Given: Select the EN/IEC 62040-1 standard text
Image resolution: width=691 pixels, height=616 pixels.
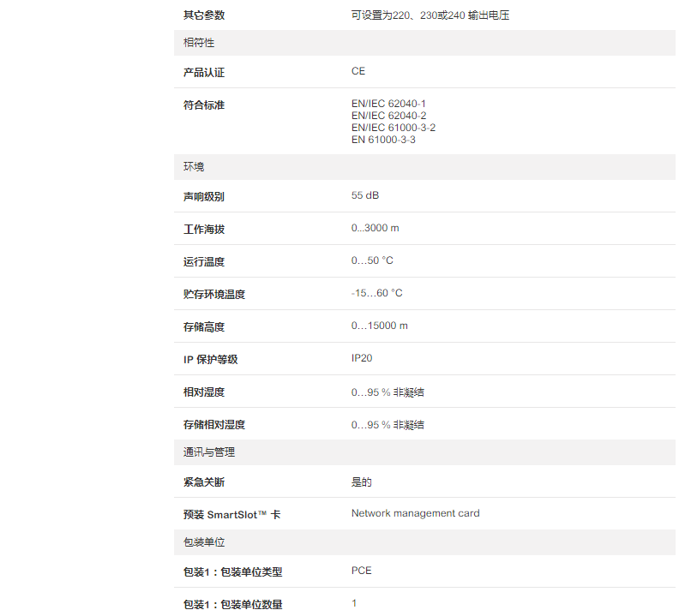Looking at the screenshot, I should tap(388, 104).
